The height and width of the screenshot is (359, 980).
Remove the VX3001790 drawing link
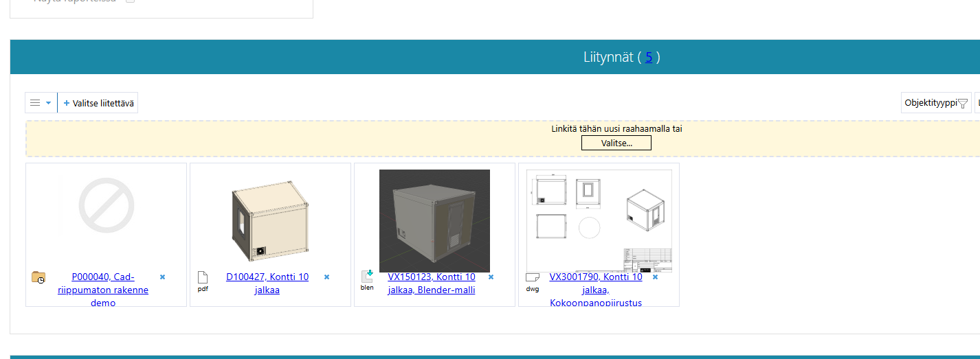(x=655, y=277)
